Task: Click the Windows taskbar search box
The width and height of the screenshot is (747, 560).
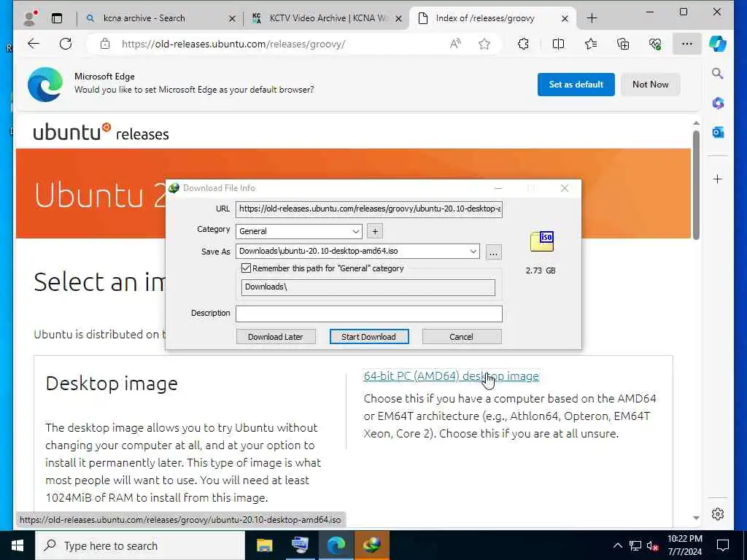Action: tap(140, 545)
